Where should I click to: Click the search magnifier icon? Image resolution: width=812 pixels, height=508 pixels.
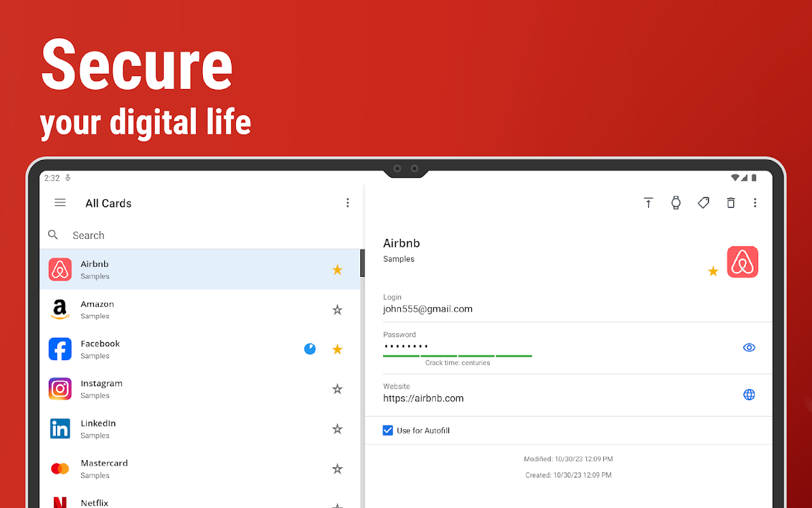[x=53, y=235]
